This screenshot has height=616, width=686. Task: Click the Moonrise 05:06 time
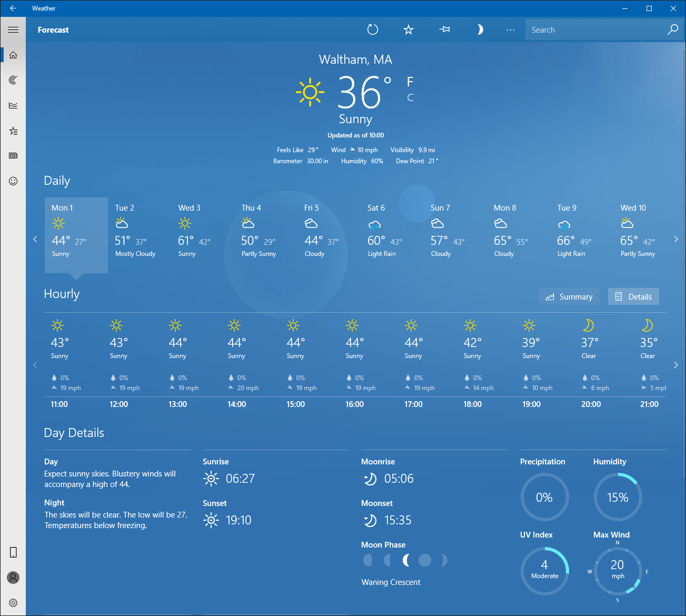[399, 479]
